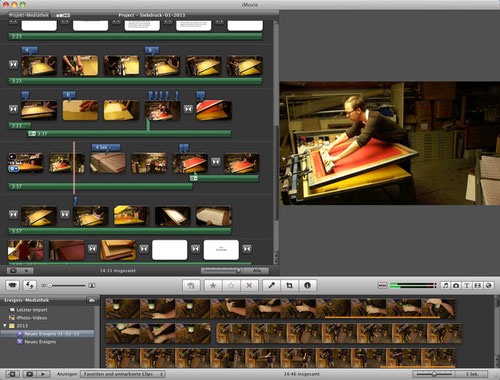
Task: Open the gear action menu on clip
Action: 14,169
